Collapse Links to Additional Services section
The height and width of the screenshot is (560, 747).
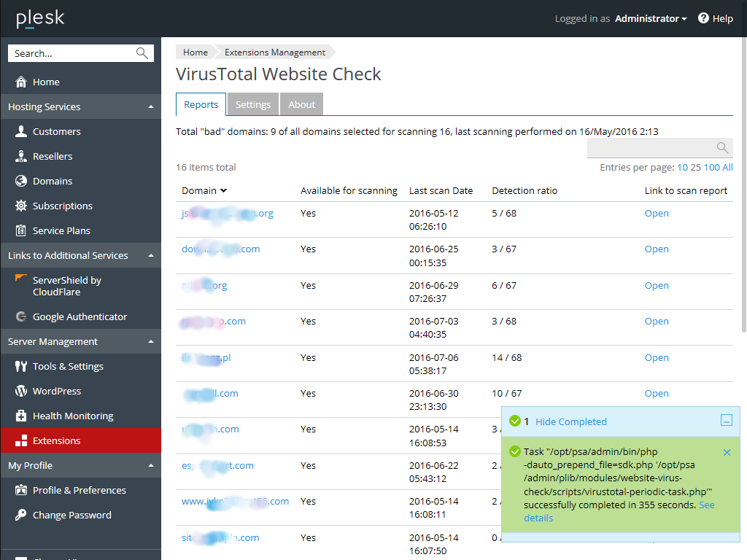tap(151, 255)
